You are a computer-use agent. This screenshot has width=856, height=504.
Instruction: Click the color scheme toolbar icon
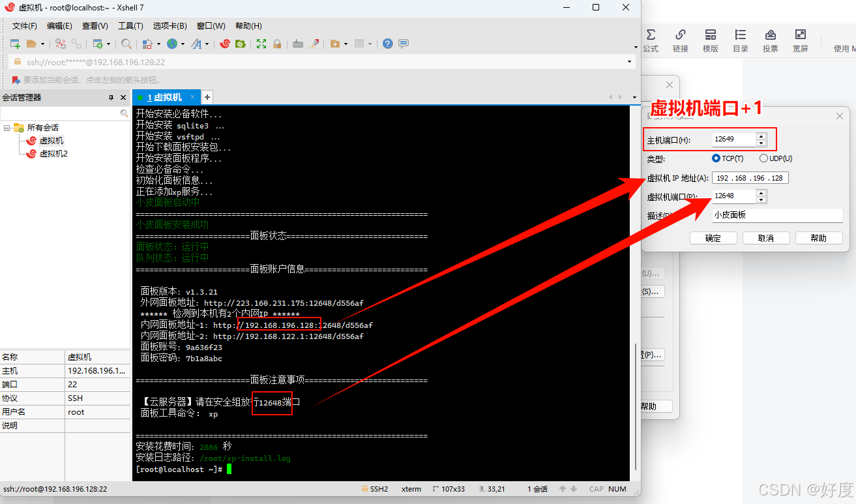(x=147, y=44)
